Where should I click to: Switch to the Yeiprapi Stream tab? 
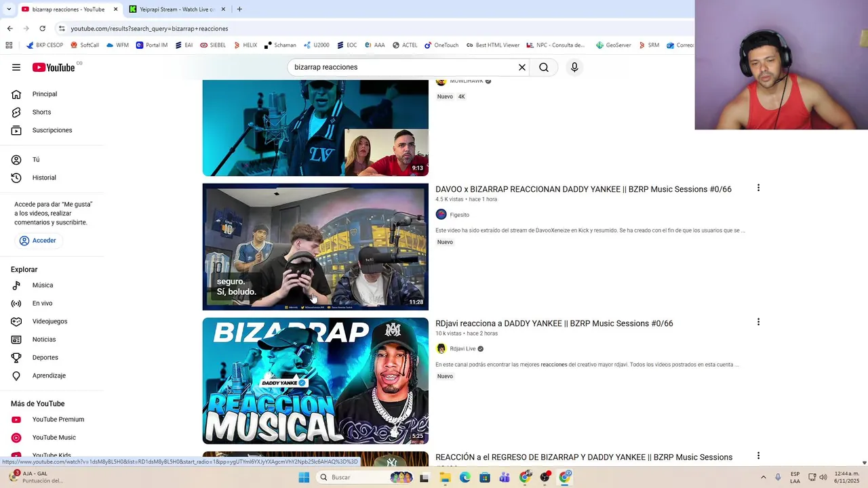176,9
